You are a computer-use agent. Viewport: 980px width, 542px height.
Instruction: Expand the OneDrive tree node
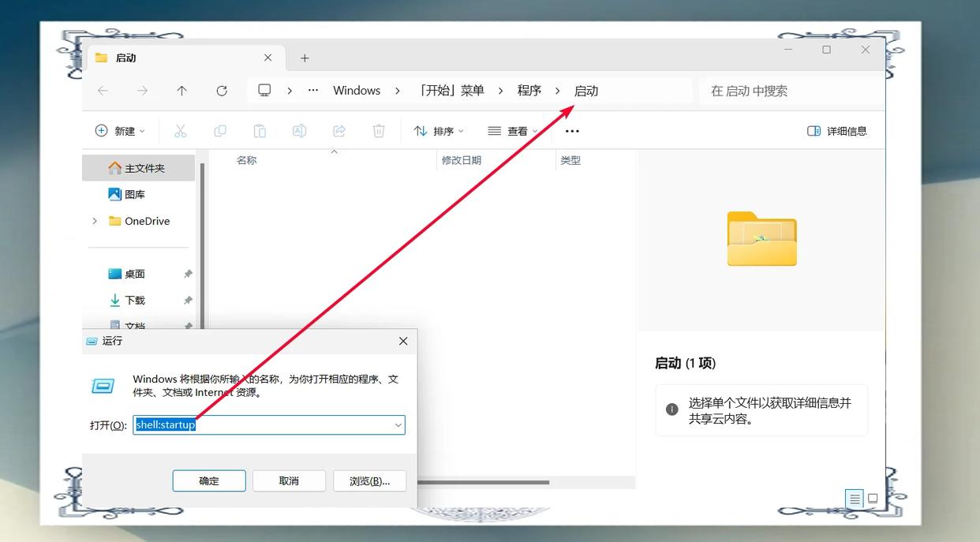pyautogui.click(x=95, y=221)
